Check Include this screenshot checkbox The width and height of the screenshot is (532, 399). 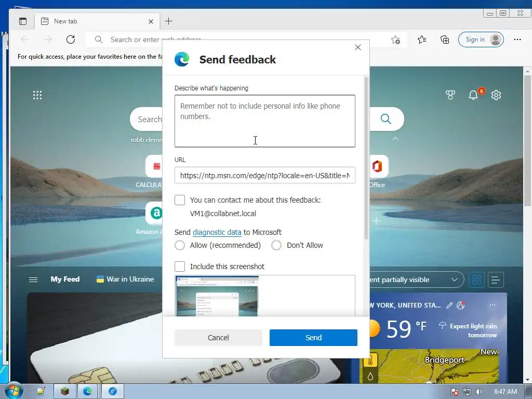[x=180, y=267]
